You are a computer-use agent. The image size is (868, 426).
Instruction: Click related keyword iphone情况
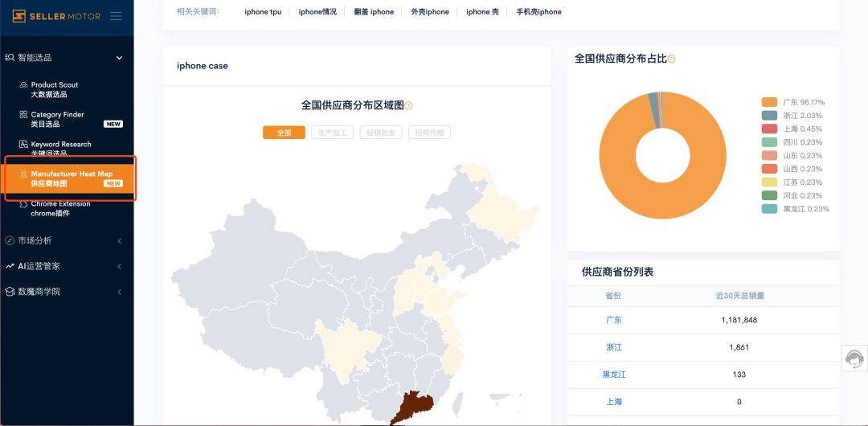coord(317,11)
